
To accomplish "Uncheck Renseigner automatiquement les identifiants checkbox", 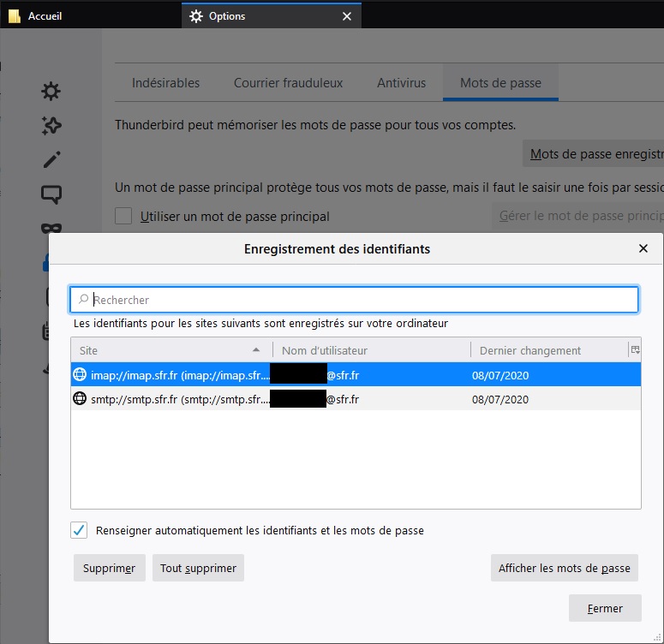I will coord(79,530).
